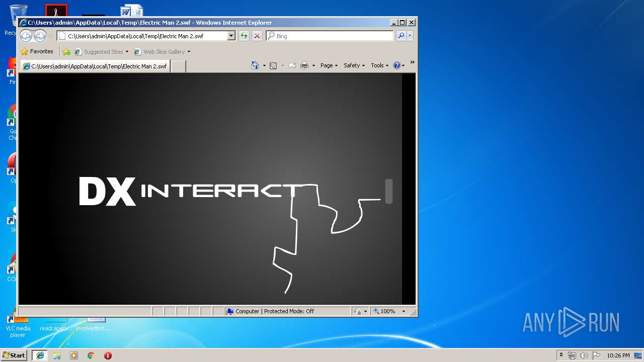Click the red Opera taskbar icon
644x362 pixels.
point(108,355)
